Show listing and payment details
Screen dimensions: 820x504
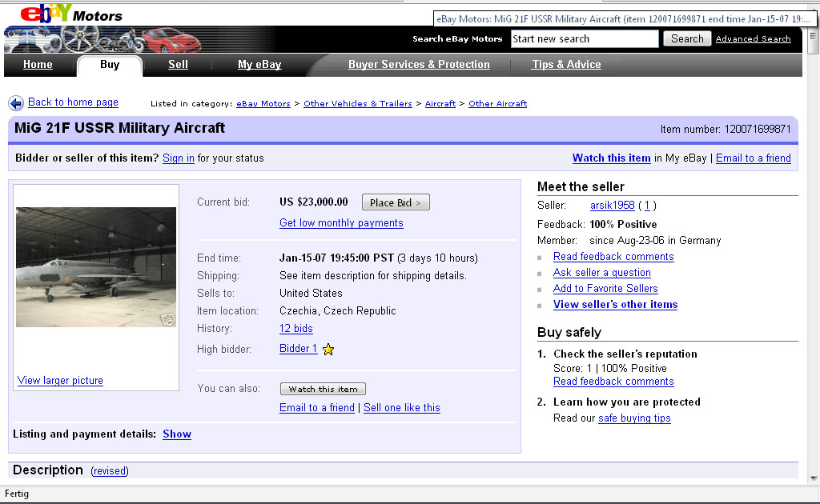point(177,434)
